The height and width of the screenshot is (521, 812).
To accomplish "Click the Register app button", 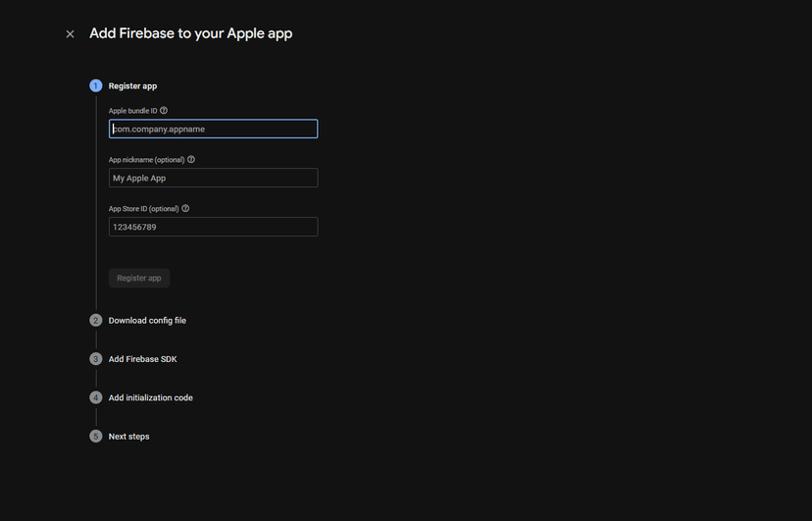I will point(139,278).
